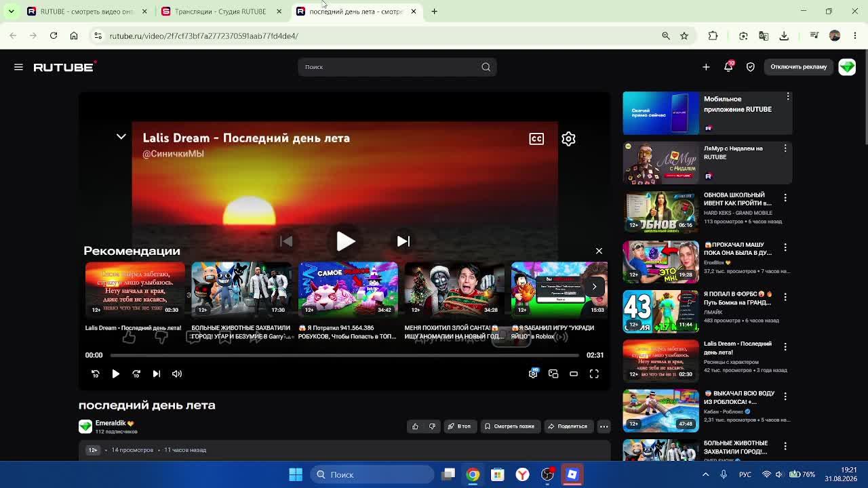Click play in the bottom control bar
Viewport: 868px width, 488px height.
click(x=116, y=374)
